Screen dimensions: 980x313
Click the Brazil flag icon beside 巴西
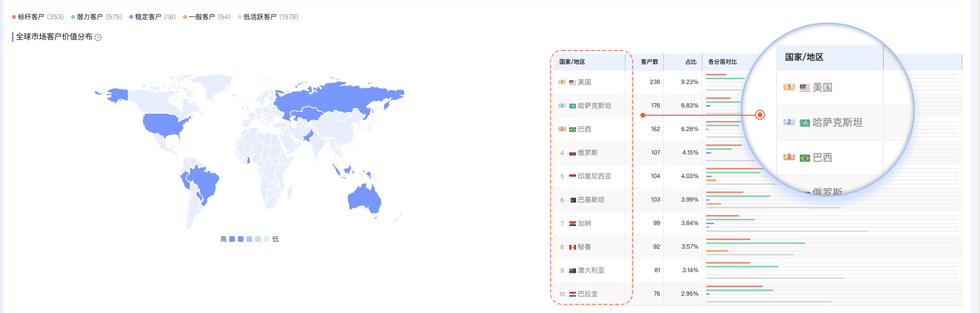click(572, 129)
